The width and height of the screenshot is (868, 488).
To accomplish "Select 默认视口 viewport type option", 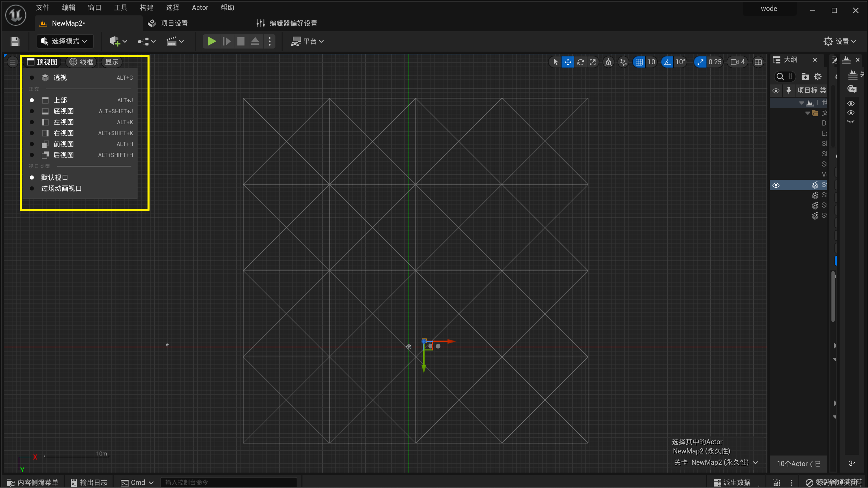I will coord(81,177).
